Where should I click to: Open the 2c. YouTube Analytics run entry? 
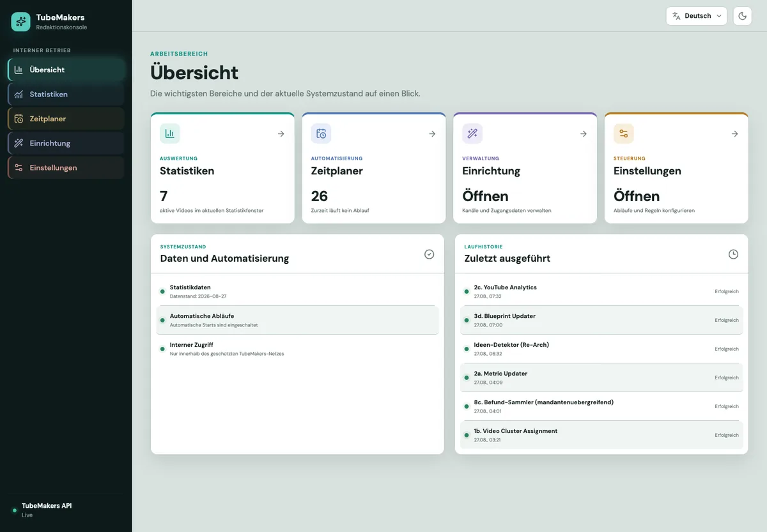coord(601,291)
